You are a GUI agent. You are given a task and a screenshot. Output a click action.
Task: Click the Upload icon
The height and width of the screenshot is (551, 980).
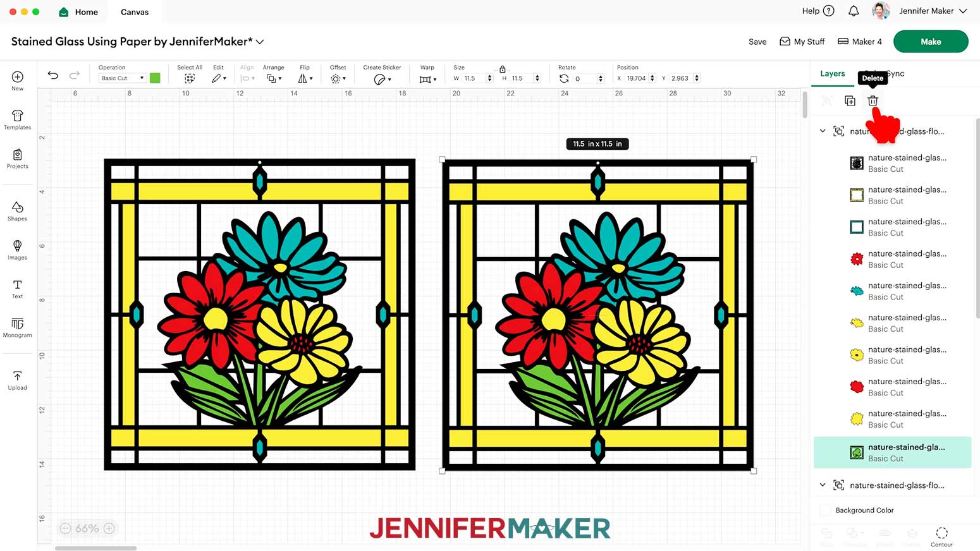click(x=17, y=376)
